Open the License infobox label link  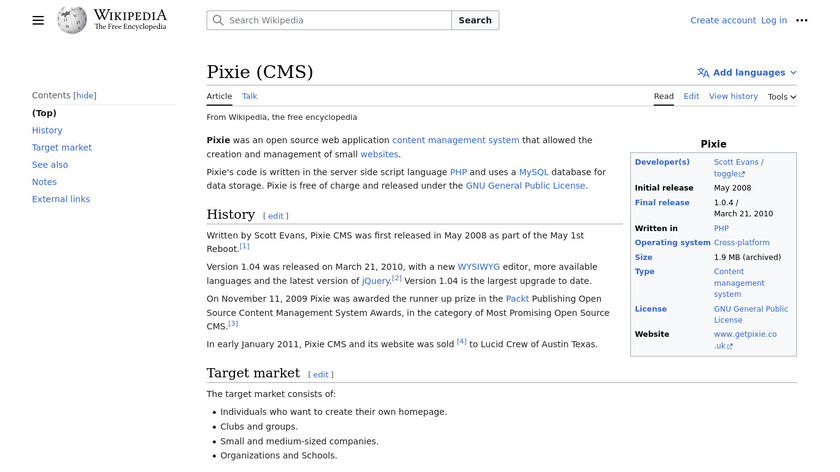point(650,309)
